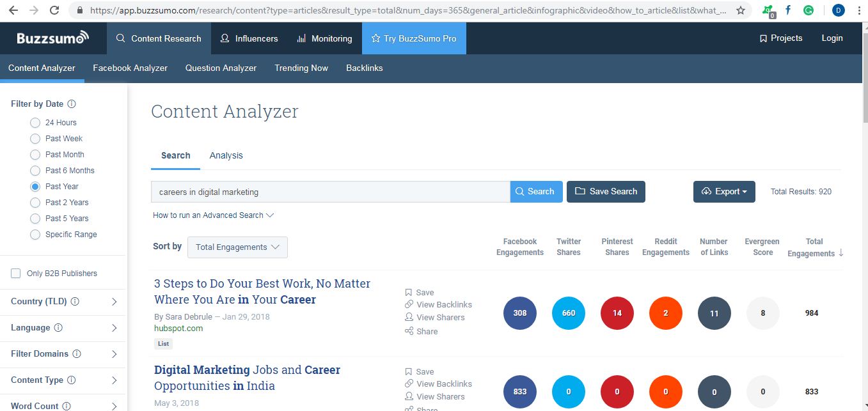This screenshot has height=411, width=868.
Task: Click the Facebook extension icon in the toolbar
Action: (788, 10)
